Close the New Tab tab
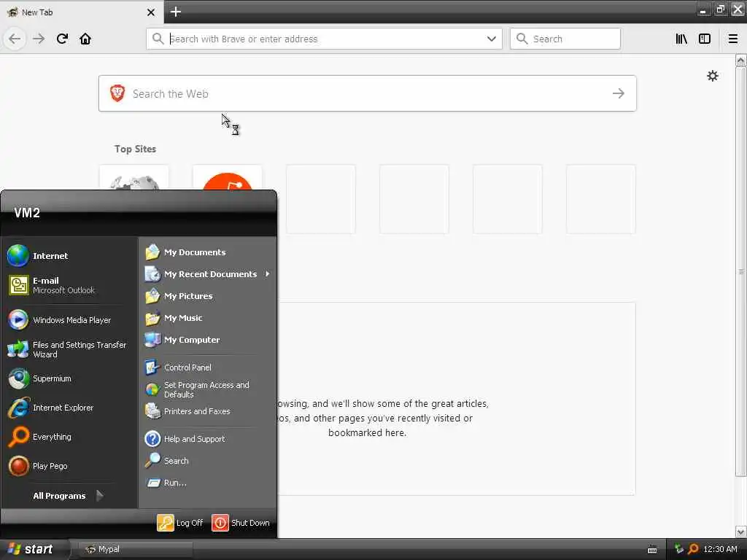Screen dimensions: 747x560 (151, 12)
